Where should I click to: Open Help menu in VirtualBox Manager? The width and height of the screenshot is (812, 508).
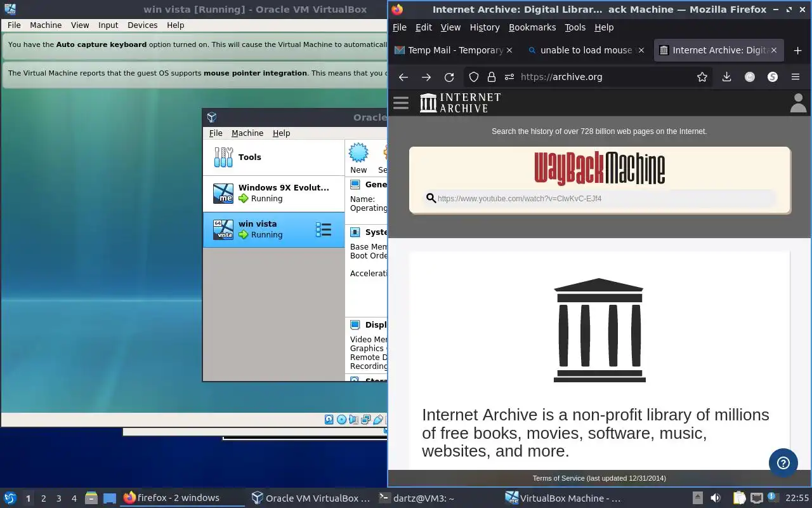tap(281, 133)
